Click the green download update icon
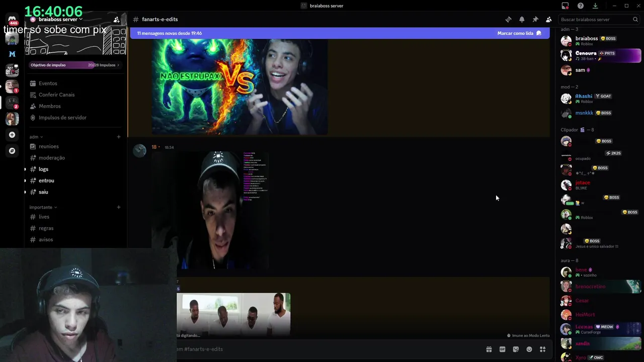The width and height of the screenshot is (644, 362). 595,6
